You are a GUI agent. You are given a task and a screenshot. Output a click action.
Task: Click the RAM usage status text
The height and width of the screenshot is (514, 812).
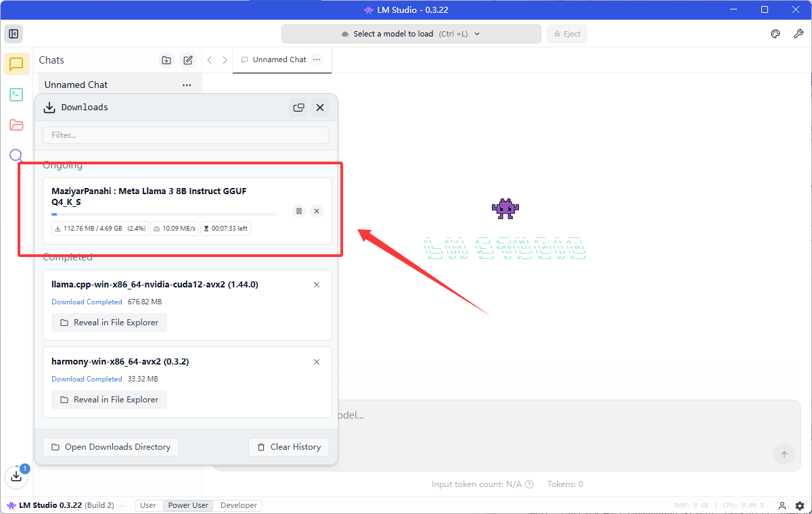coord(692,506)
